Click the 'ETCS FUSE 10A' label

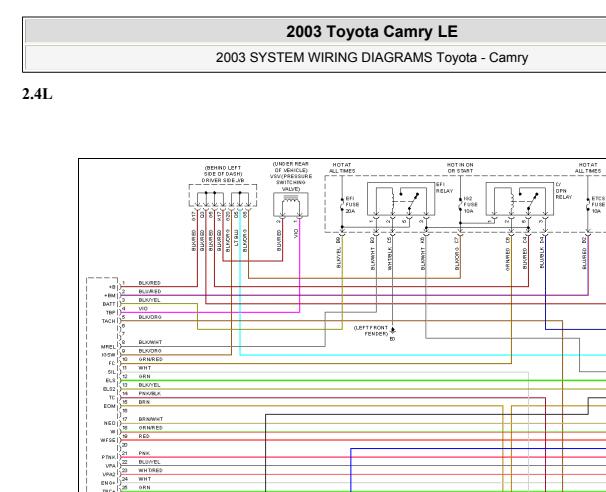[x=598, y=205]
